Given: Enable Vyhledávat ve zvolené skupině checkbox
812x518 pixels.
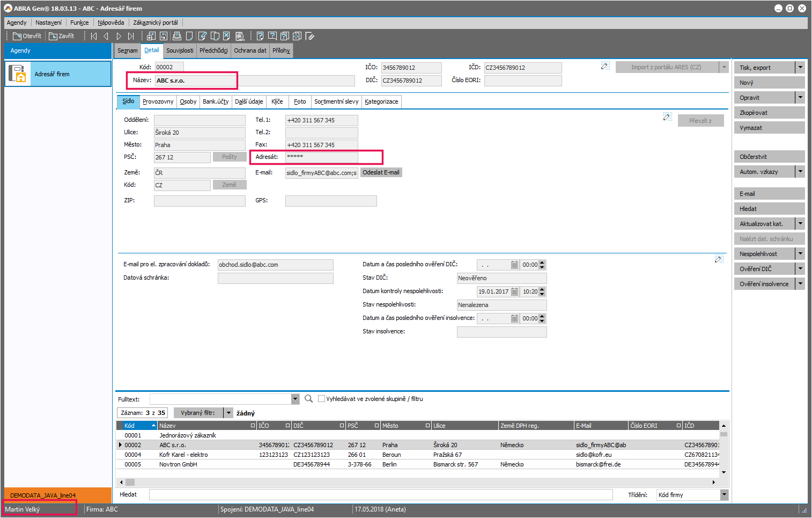Looking at the screenshot, I should tap(321, 399).
